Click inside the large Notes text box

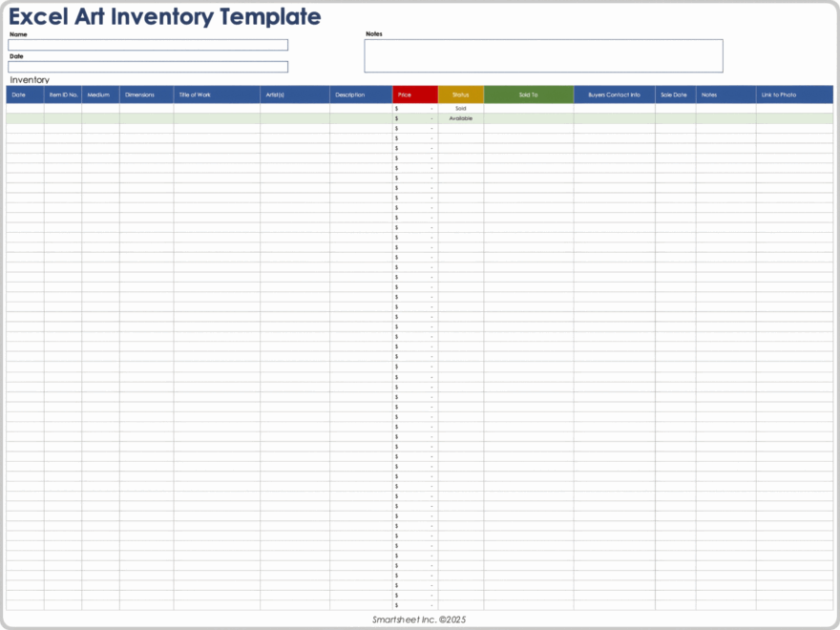click(x=543, y=55)
